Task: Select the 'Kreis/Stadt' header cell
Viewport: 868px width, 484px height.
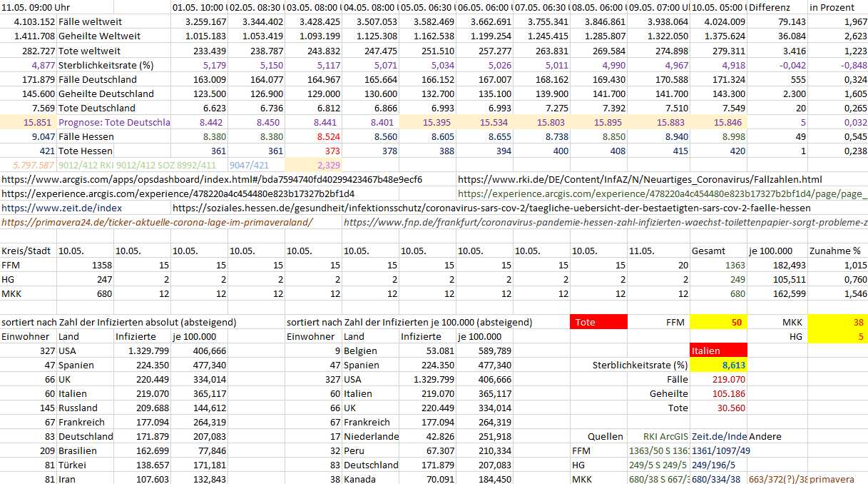Action: pos(25,251)
